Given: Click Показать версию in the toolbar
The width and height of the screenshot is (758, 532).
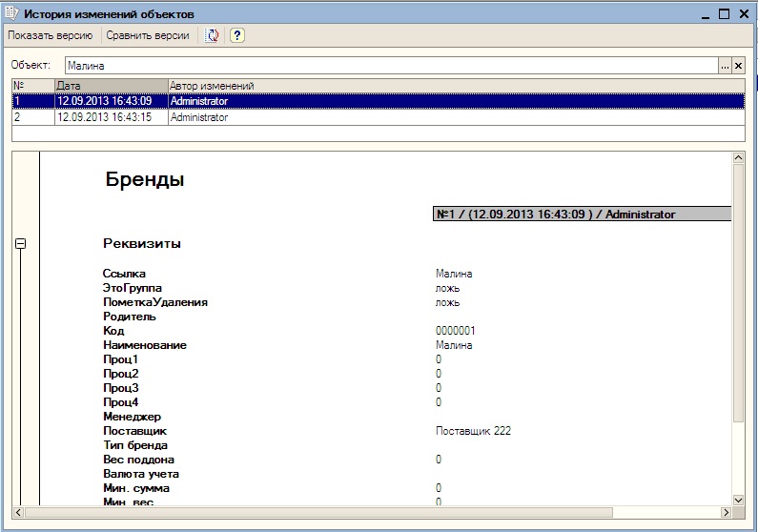Looking at the screenshot, I should click(x=50, y=35).
